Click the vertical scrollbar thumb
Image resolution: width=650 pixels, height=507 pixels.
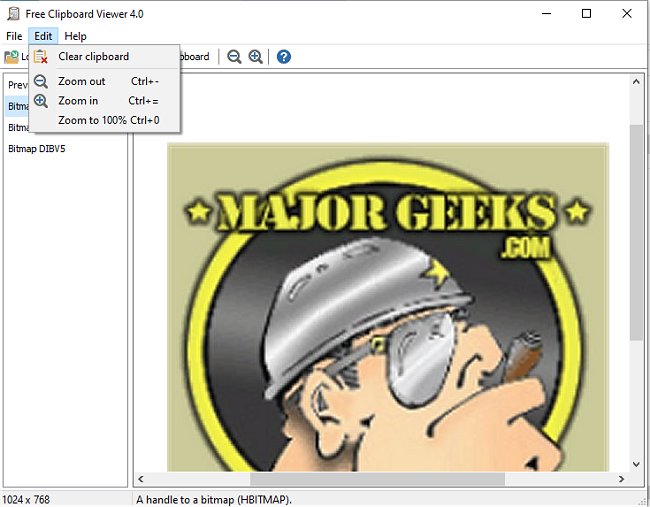[x=636, y=232]
